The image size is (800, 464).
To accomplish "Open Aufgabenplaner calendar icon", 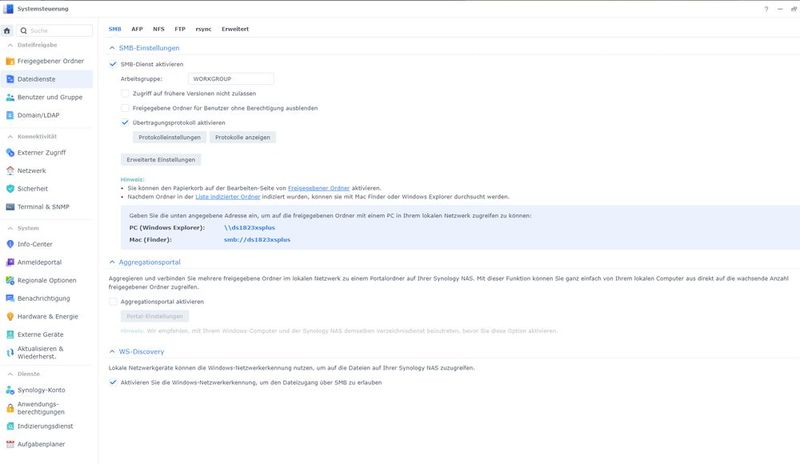I will [10, 445].
